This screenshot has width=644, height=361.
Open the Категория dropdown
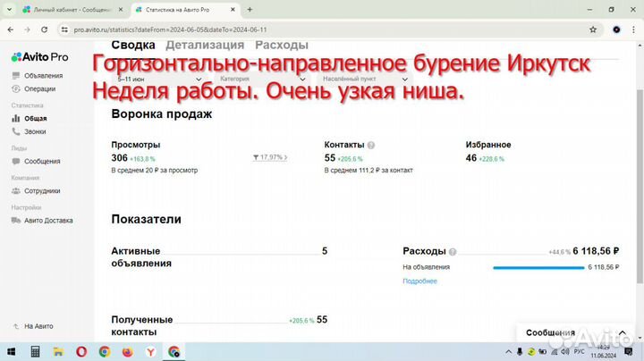[263, 79]
